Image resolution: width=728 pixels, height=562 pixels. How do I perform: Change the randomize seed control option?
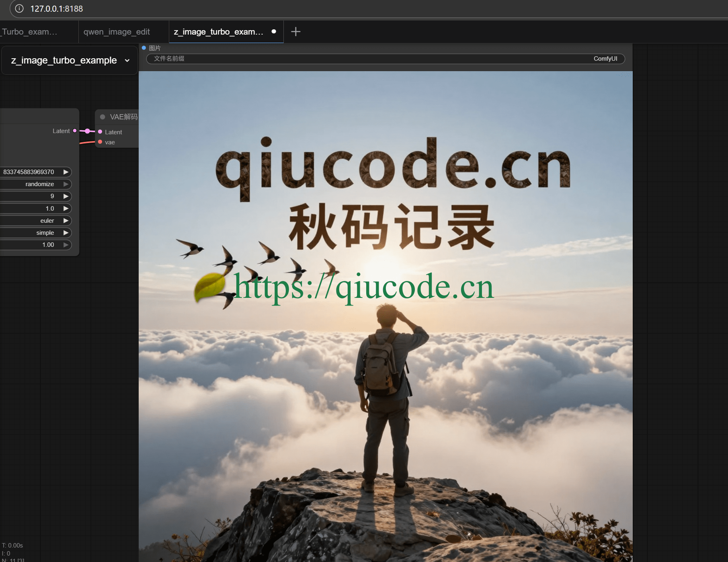pos(39,184)
